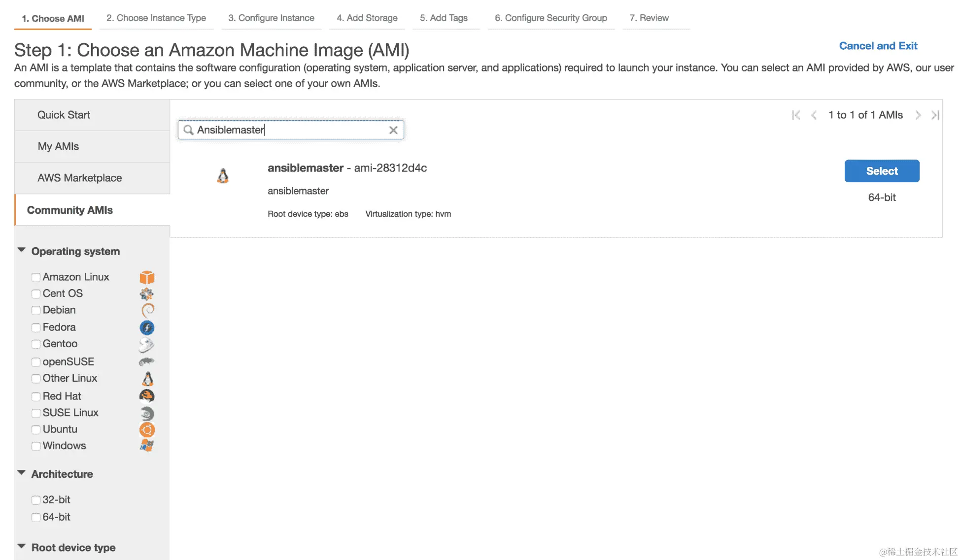This screenshot has height=560, width=961.
Task: Click the Red Hat logo icon
Action: 147,396
